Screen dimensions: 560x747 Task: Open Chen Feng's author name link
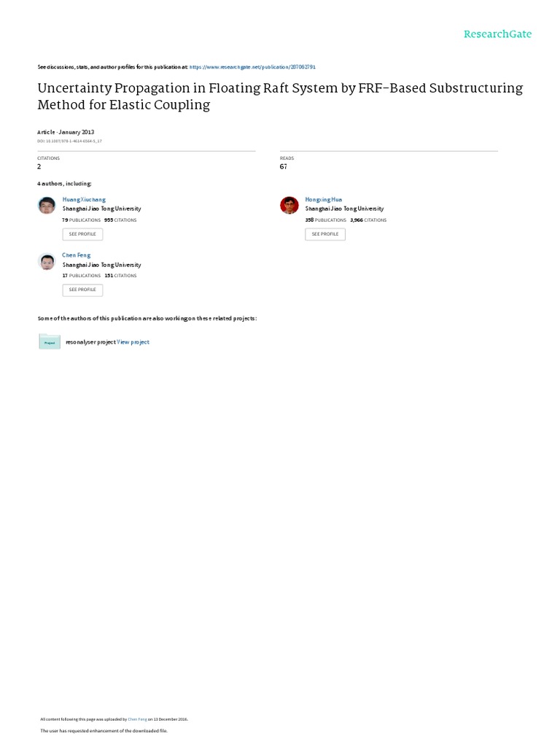pyautogui.click(x=76, y=255)
